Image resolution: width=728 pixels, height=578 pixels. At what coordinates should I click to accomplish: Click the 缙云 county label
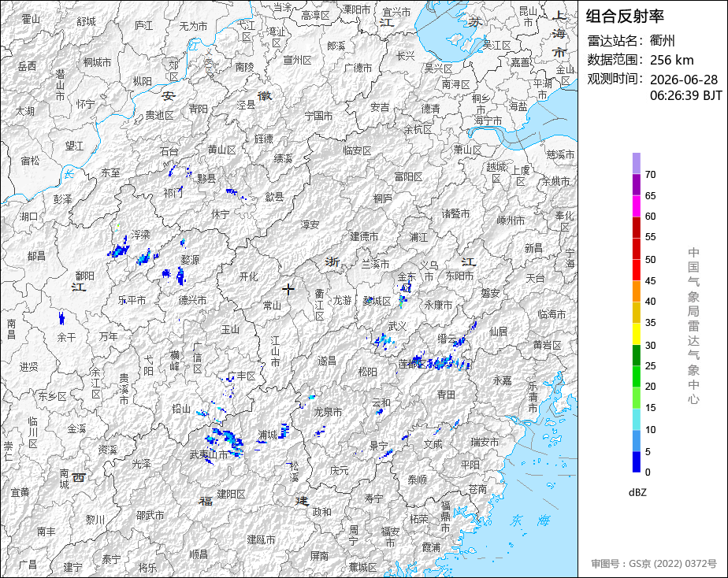[x=447, y=339]
